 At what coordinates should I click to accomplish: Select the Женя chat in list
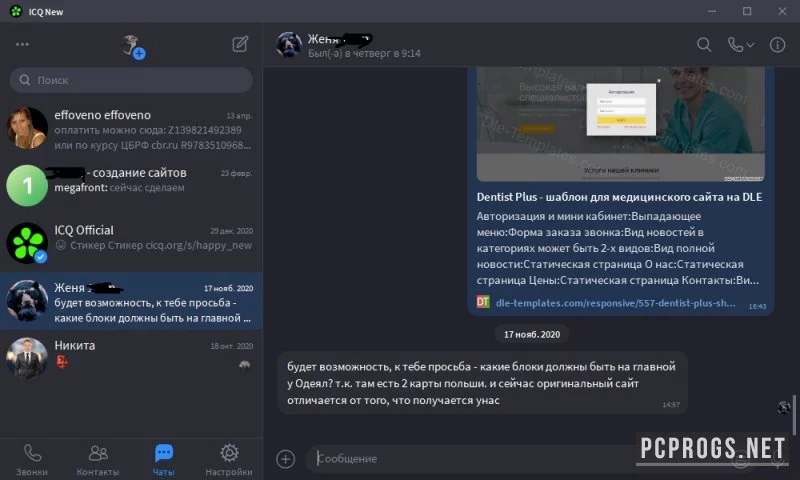[x=131, y=301]
